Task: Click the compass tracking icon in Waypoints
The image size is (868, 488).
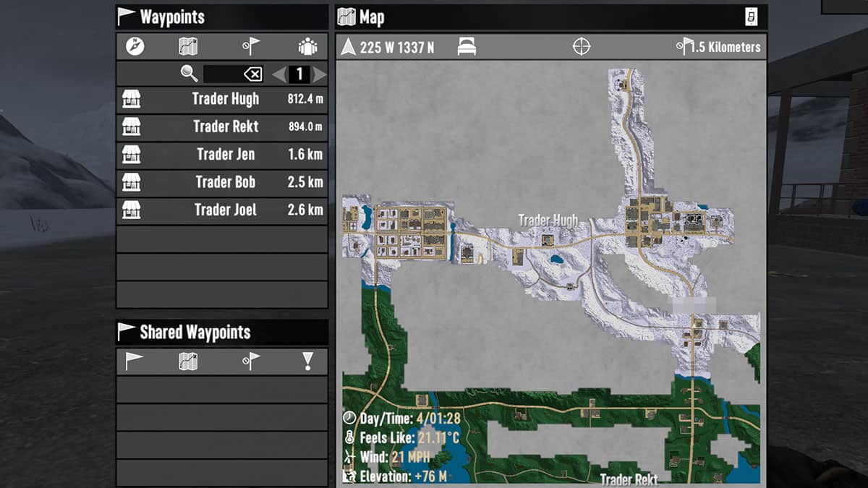Action: coord(135,47)
